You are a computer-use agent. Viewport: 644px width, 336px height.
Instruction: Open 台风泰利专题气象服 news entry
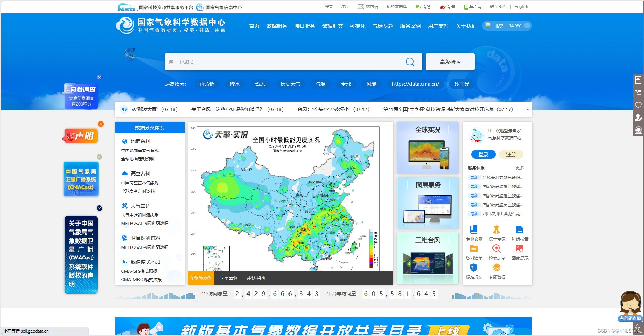[x=503, y=178]
